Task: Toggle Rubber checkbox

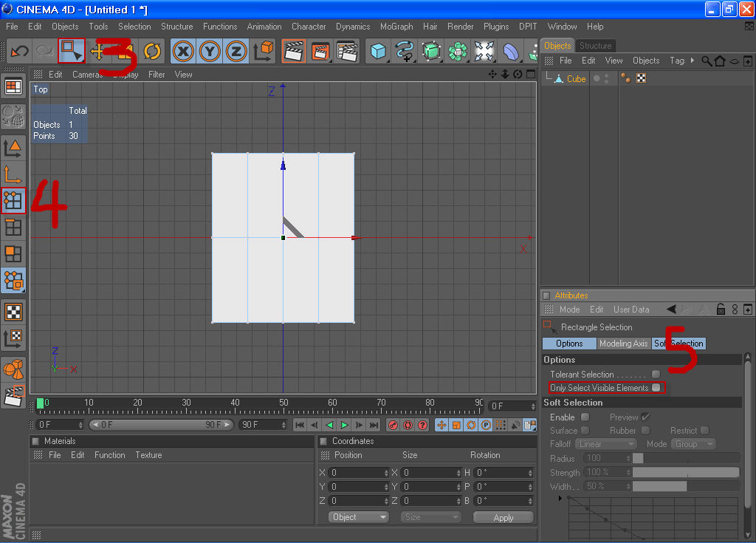Action: 645,430
